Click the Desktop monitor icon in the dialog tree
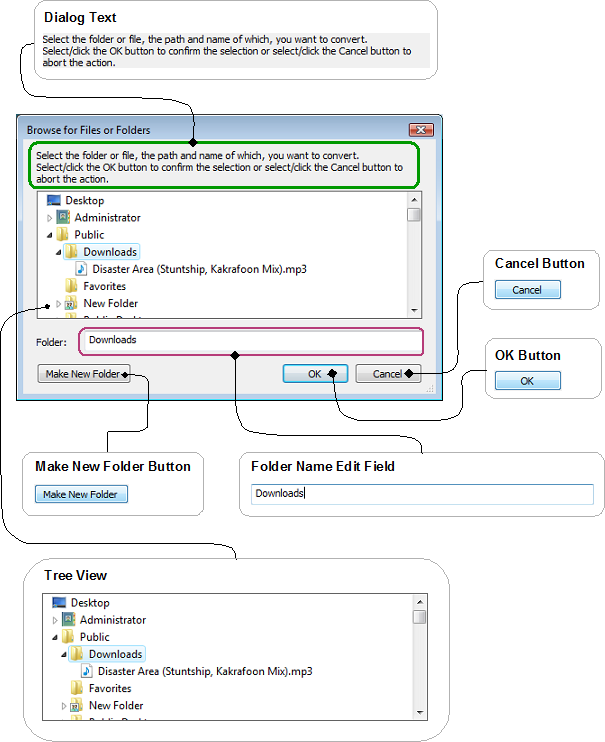The width and height of the screenshot is (605, 742). pyautogui.click(x=53, y=201)
